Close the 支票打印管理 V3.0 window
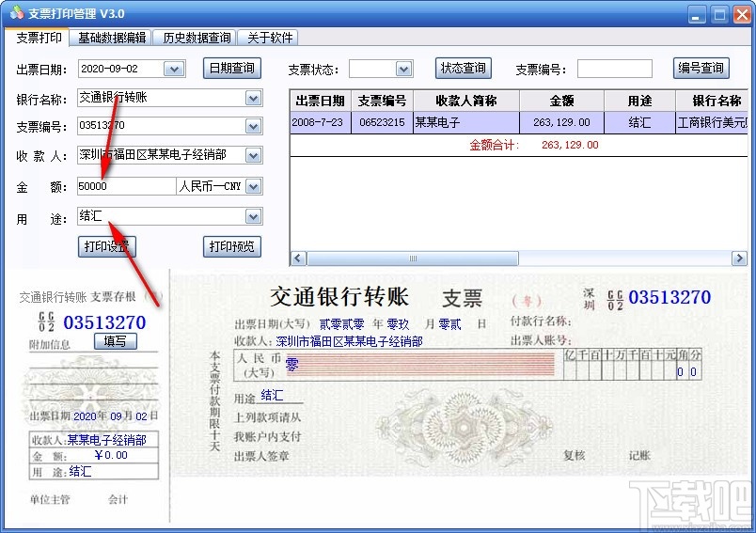 (x=743, y=14)
